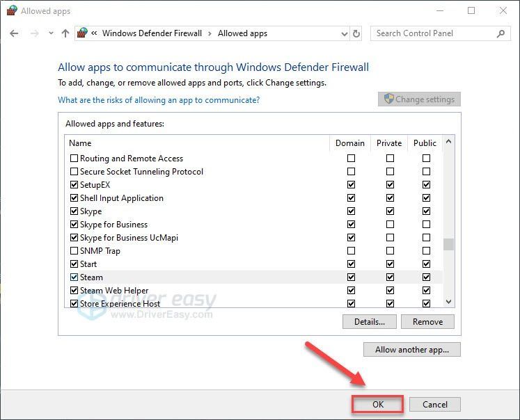Click the Details button

(x=370, y=322)
